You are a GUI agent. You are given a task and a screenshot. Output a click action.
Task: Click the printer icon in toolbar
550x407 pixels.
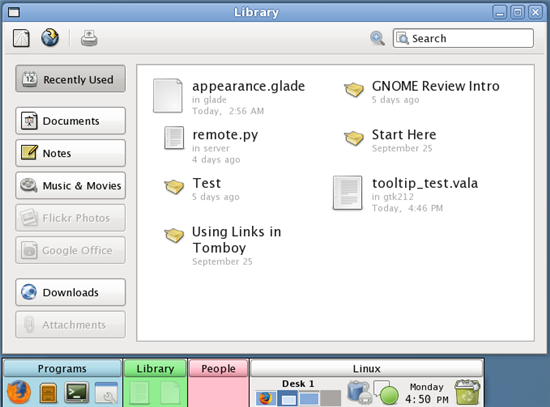click(89, 38)
